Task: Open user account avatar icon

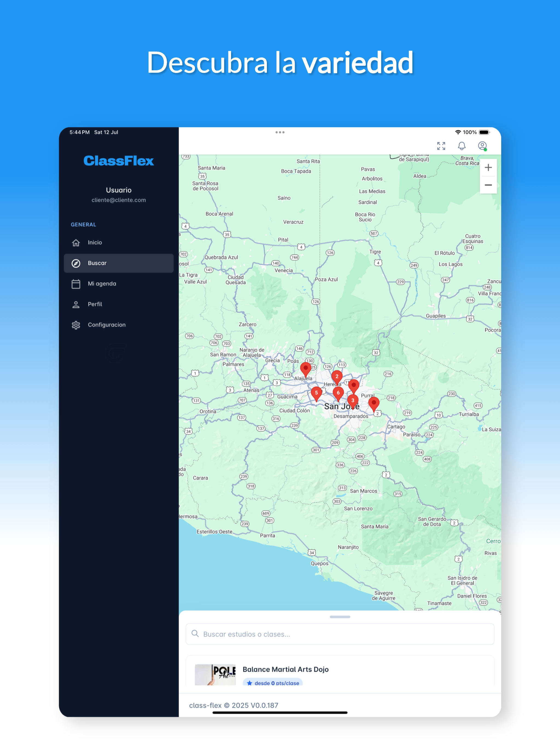Action: pyautogui.click(x=482, y=146)
